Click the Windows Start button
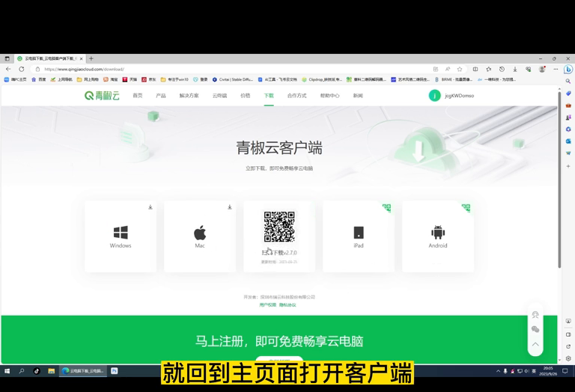This screenshot has width=575, height=392. pos(7,371)
